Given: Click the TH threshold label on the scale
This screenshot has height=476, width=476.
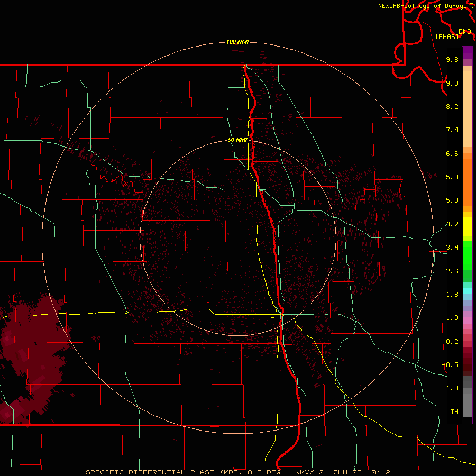Looking at the screenshot, I should 454,412.
